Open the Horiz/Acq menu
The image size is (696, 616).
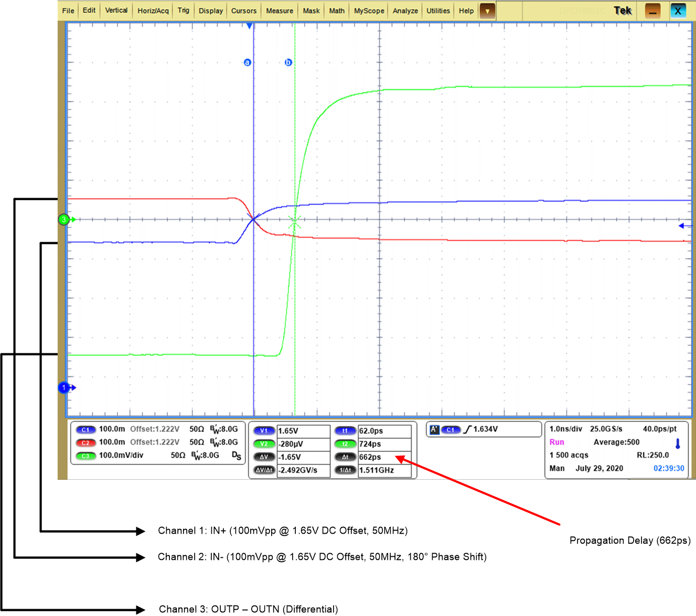click(x=152, y=10)
